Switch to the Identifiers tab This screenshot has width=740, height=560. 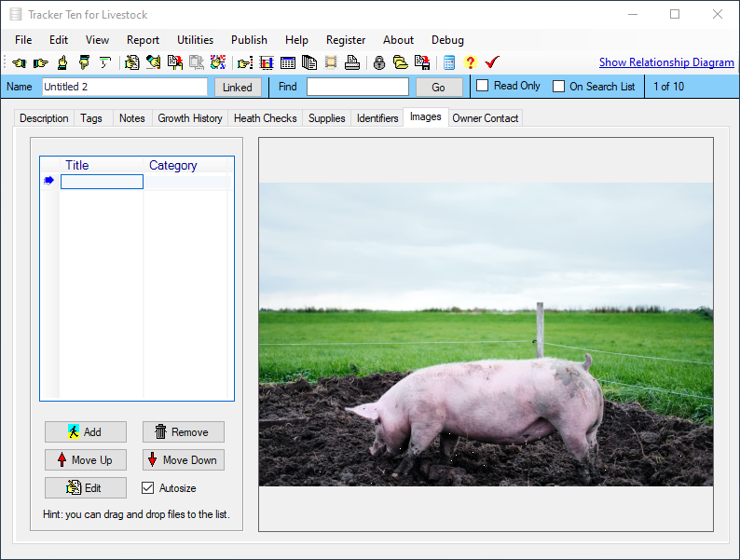pos(377,118)
